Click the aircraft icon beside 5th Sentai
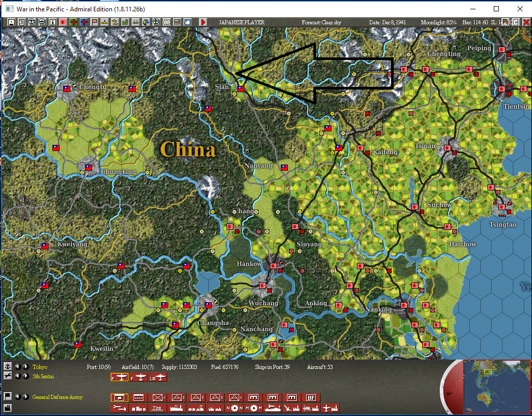Image resolution: width=532 pixels, height=416 pixels. 7,376
